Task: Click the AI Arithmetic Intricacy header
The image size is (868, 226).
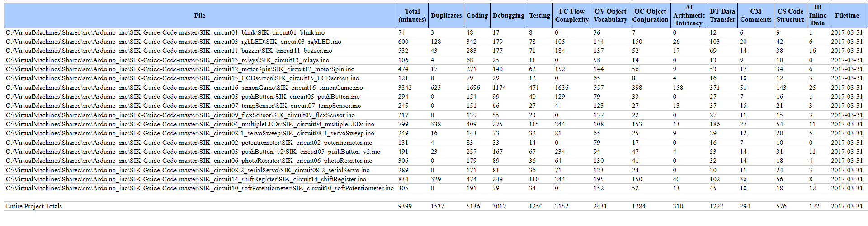Action: (x=689, y=15)
